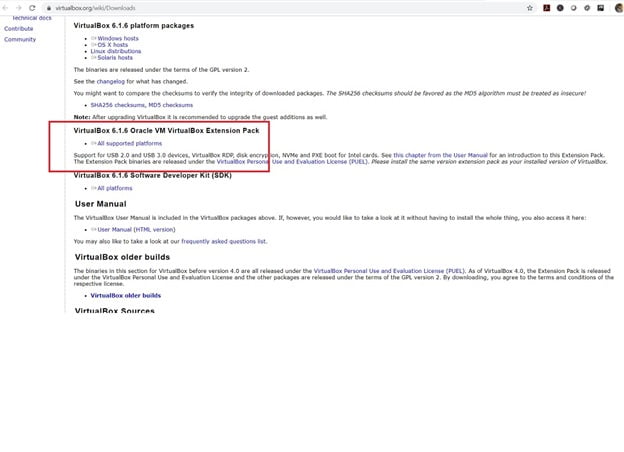Go forward using the browser forward arrow
624x452 pixels.
18,8
